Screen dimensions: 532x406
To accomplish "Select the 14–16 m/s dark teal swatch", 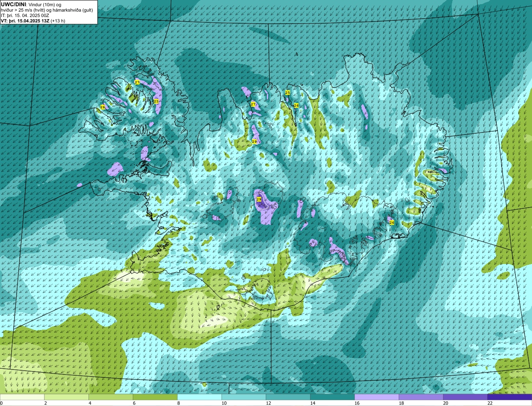I will [x=332, y=397].
